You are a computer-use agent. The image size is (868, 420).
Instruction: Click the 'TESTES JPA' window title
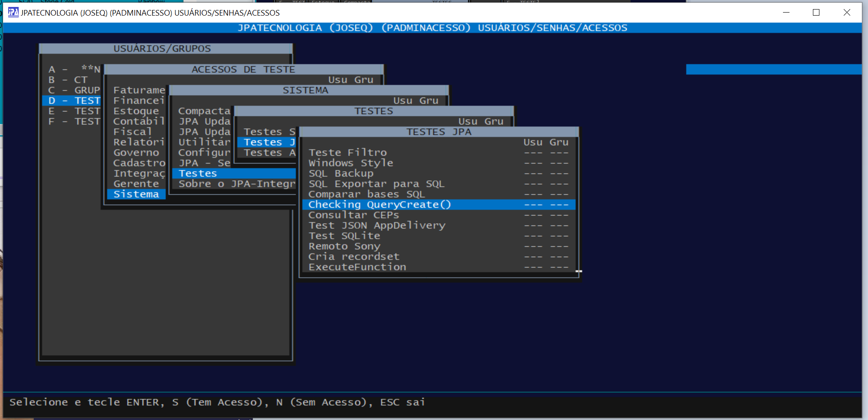click(x=439, y=132)
